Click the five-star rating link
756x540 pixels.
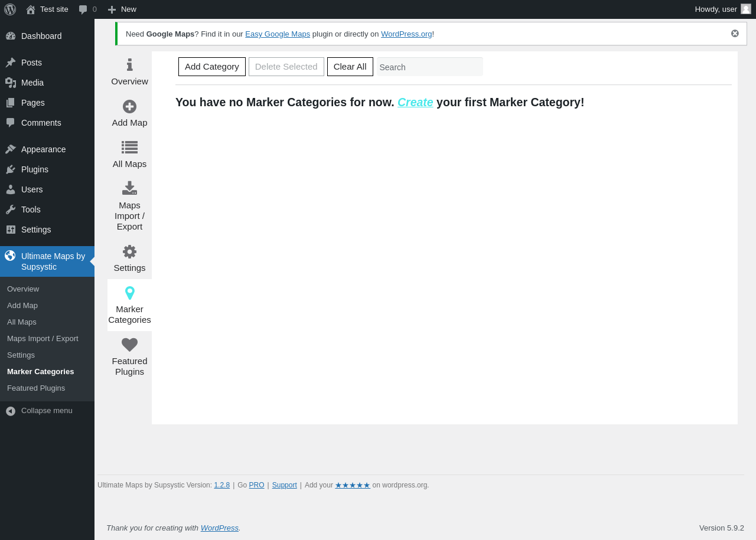(x=353, y=485)
